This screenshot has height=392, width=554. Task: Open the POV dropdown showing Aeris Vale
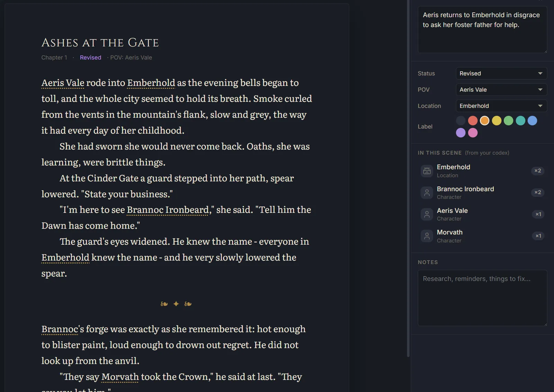click(501, 90)
